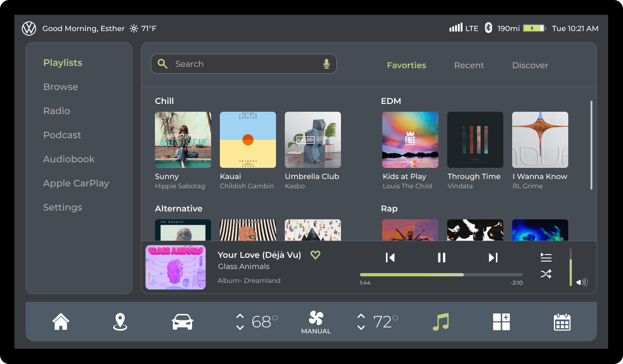Viewport: 623px width, 364px height.
Task: Click the Hippie Sabotag artist name
Action: point(180,186)
